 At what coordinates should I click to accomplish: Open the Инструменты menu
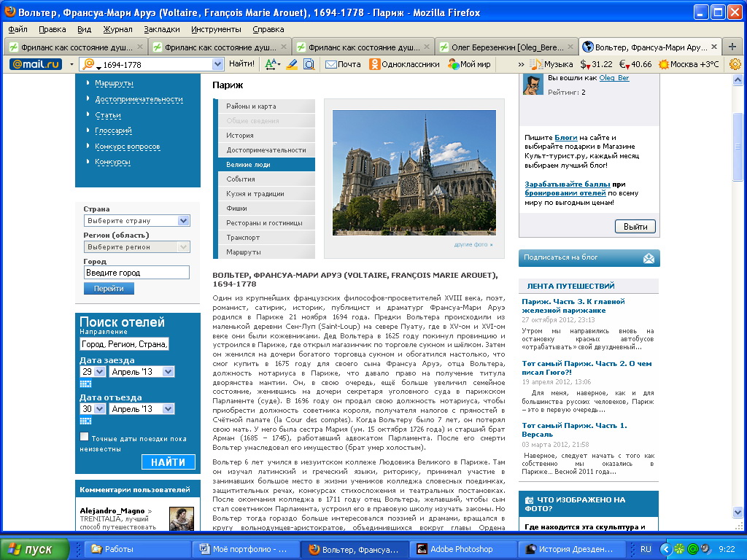coord(216,29)
